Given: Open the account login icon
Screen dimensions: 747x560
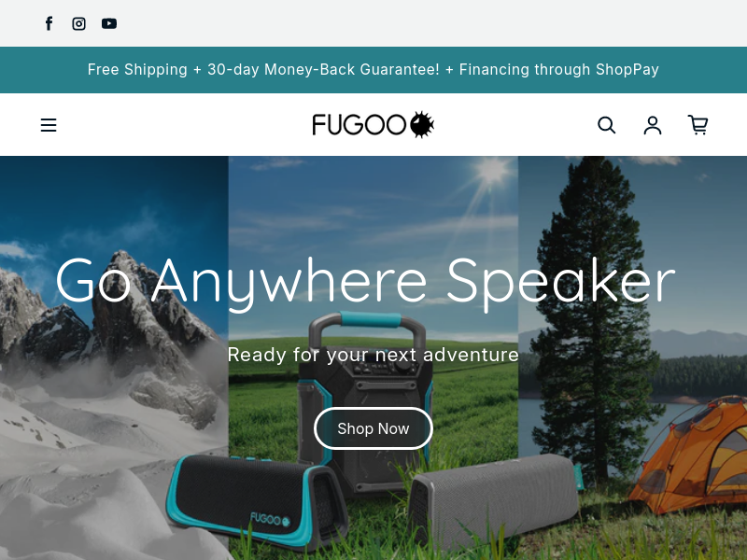Looking at the screenshot, I should 653,125.
